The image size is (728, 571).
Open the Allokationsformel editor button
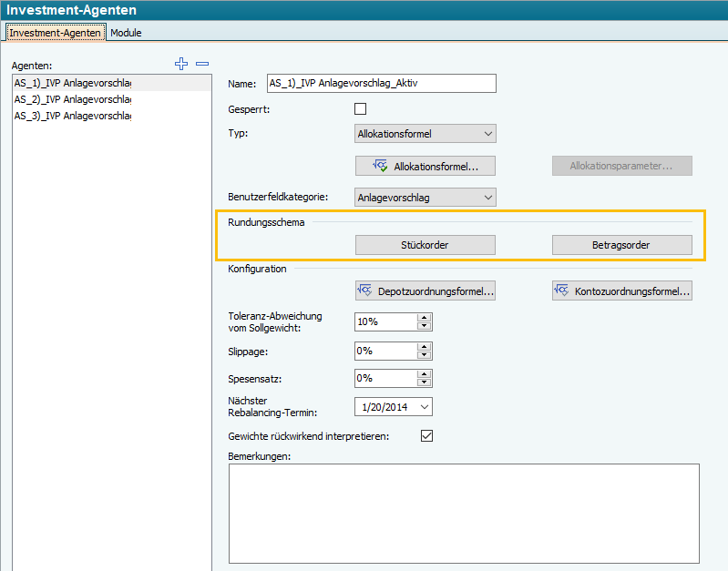(426, 166)
